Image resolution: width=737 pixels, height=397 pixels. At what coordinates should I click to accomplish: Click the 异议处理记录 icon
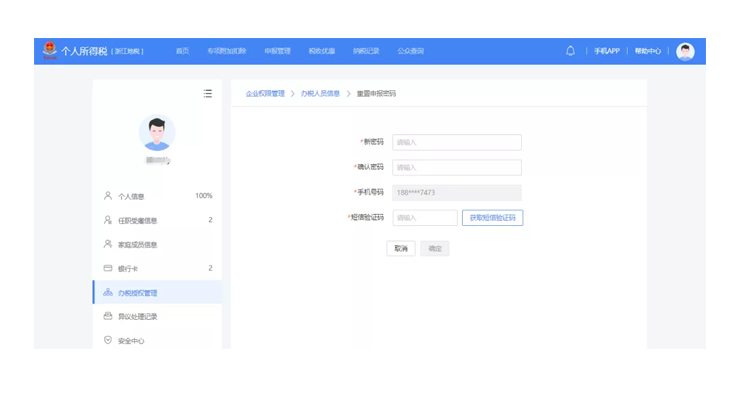pos(108,316)
